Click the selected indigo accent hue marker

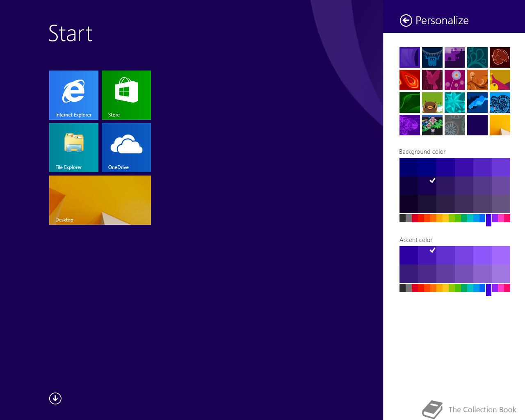[488, 290]
